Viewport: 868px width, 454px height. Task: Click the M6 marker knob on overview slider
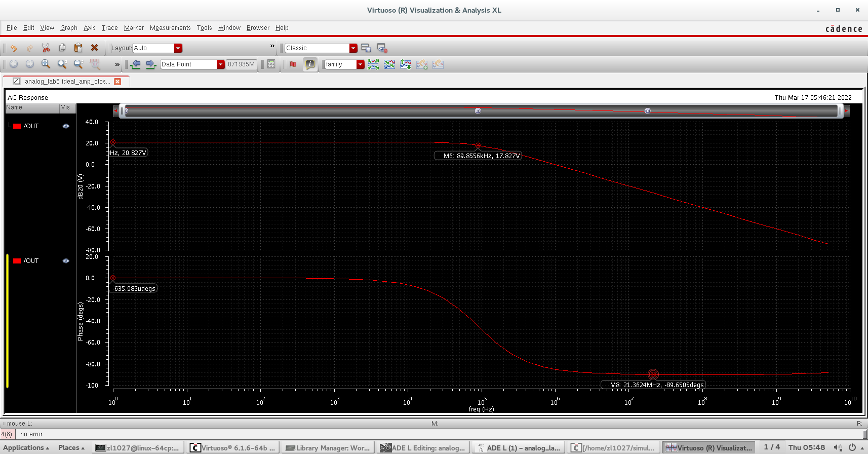[478, 111]
